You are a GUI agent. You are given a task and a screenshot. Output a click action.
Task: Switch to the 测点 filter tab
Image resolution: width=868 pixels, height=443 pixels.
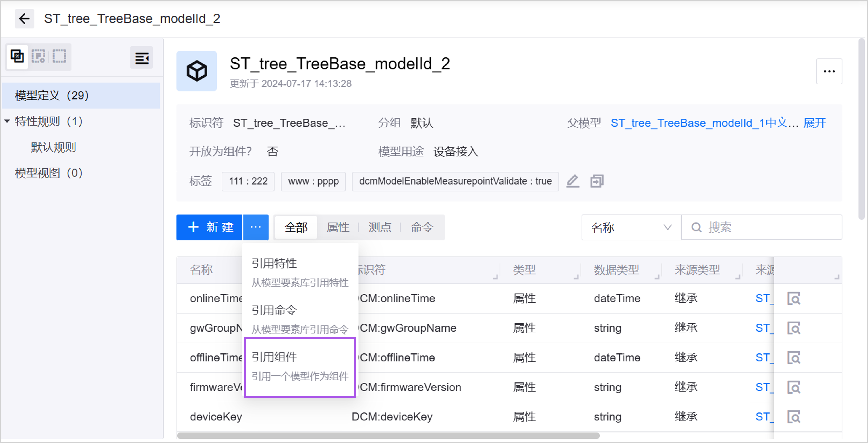(x=380, y=228)
